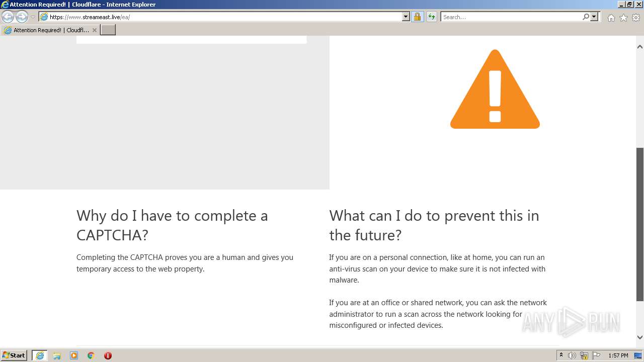The width and height of the screenshot is (644, 362).
Task: Click the vertical scrollbar thumb
Action: tap(640, 224)
